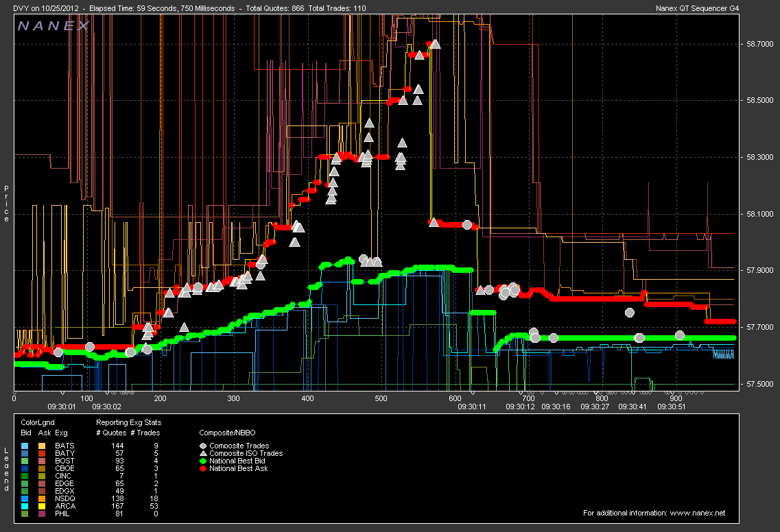Image resolution: width=780 pixels, height=532 pixels.
Task: Click the ARCA exchange label
Action: 65,506
